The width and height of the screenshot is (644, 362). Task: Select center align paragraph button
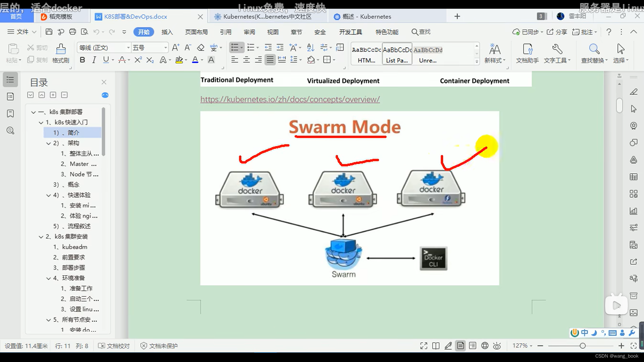[247, 60]
